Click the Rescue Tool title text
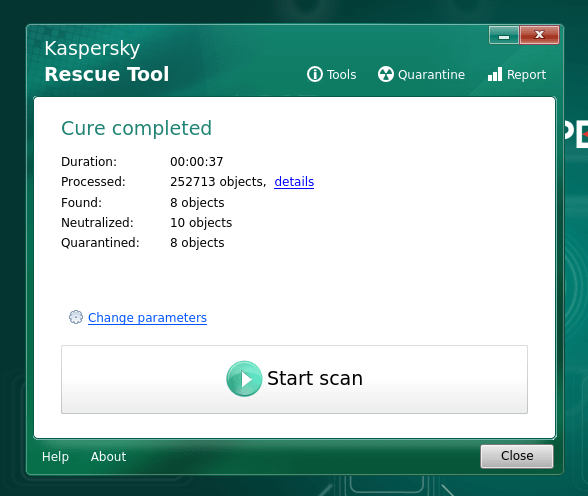 tap(106, 74)
